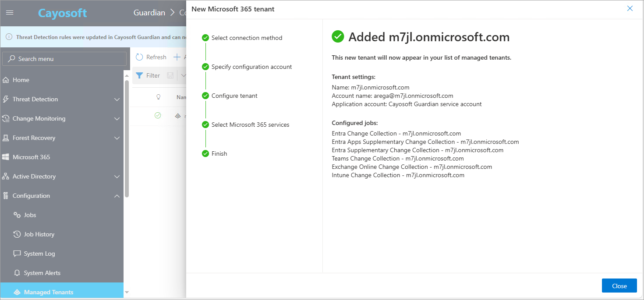Open Microsoft 365 in the sidebar
The image size is (644, 300).
pos(62,157)
